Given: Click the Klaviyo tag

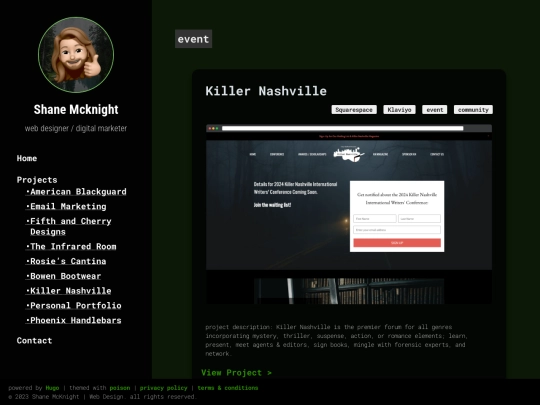Looking at the screenshot, I should 399,110.
